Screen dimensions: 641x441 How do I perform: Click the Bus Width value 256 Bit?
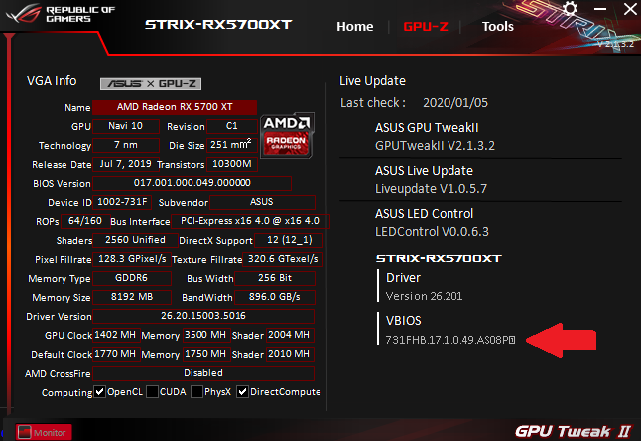pyautogui.click(x=275, y=278)
